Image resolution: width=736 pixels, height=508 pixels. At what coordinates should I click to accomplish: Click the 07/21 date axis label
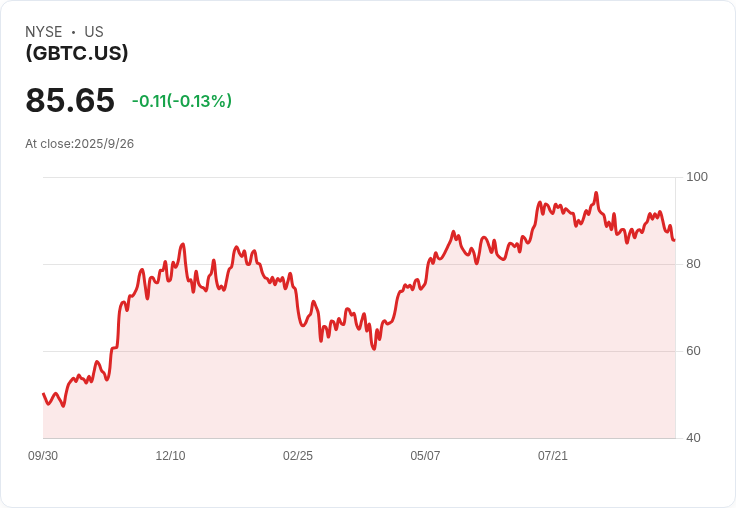552,456
